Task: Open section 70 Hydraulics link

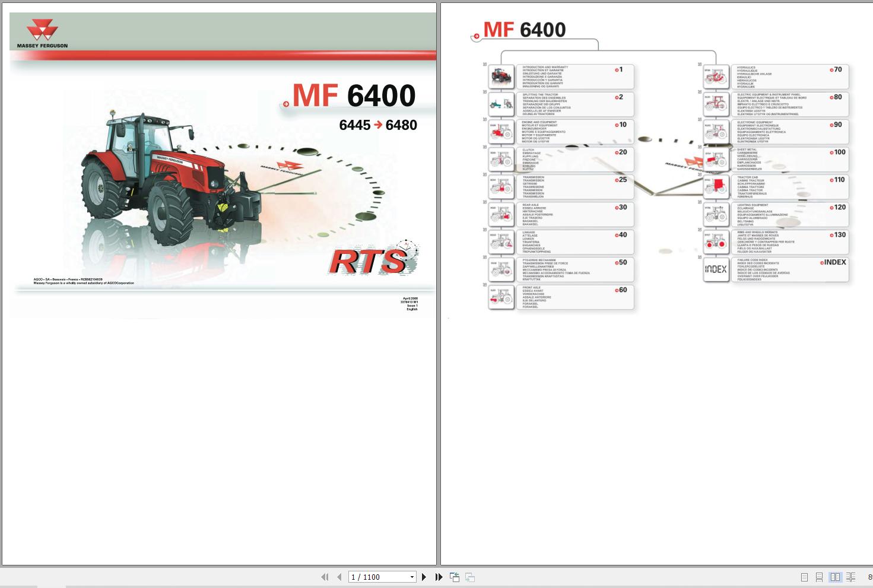Action: pos(790,77)
